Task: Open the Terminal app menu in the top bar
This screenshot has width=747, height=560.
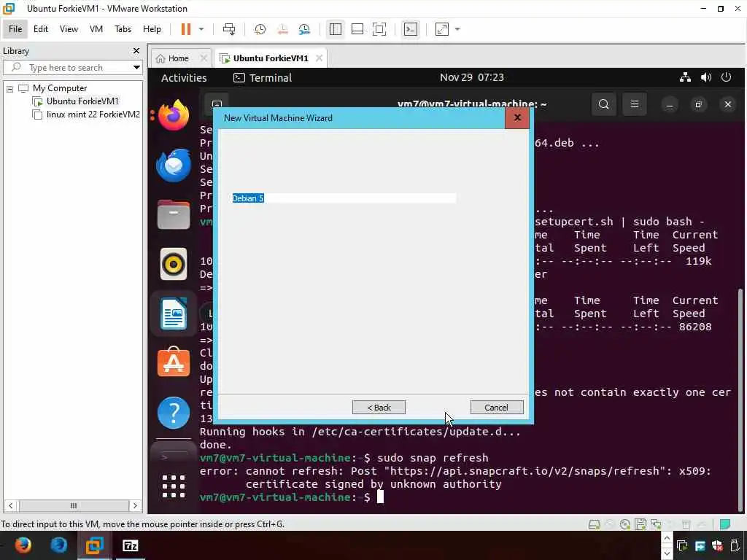Action: click(x=263, y=77)
